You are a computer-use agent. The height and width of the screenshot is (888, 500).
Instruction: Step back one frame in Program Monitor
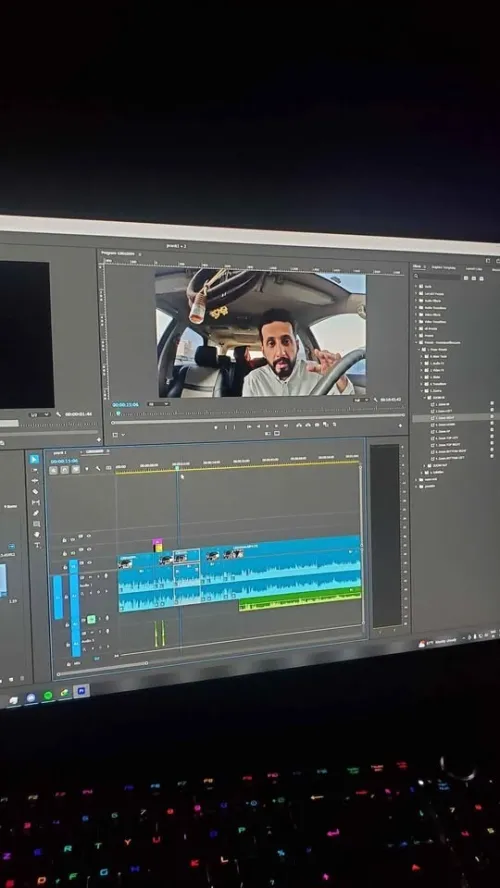pyautogui.click(x=258, y=426)
